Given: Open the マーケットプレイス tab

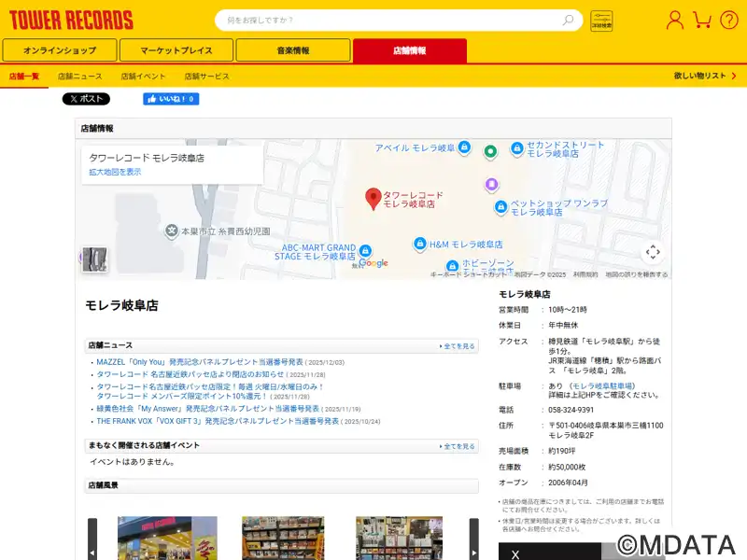Looking at the screenshot, I should coord(176,50).
